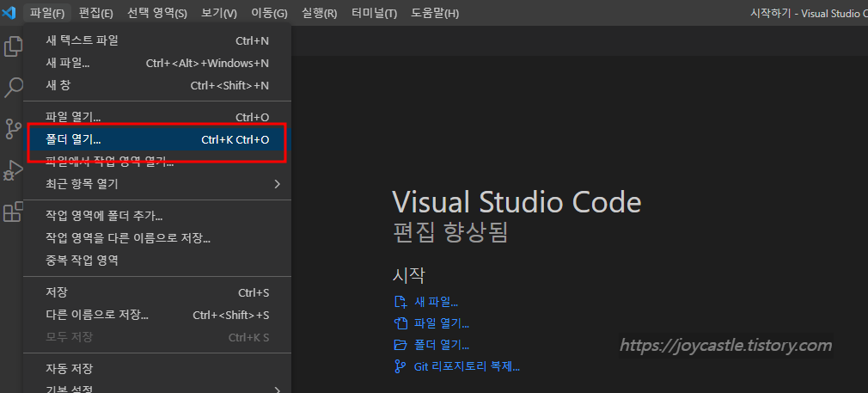Open the 파일(F) menu

pos(47,13)
